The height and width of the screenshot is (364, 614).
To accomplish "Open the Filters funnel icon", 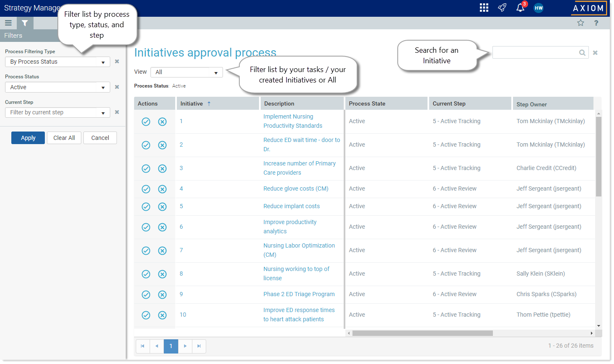I will [x=25, y=23].
